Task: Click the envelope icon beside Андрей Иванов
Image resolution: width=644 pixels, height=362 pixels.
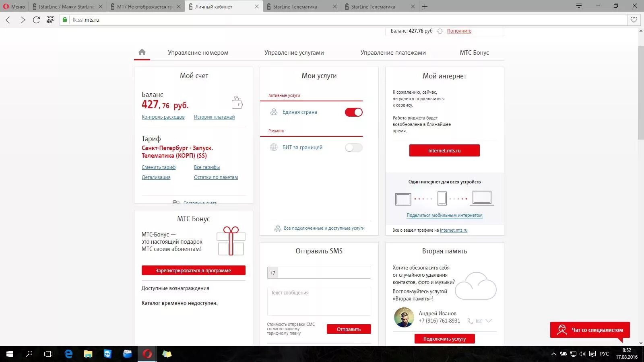Action: click(479, 321)
